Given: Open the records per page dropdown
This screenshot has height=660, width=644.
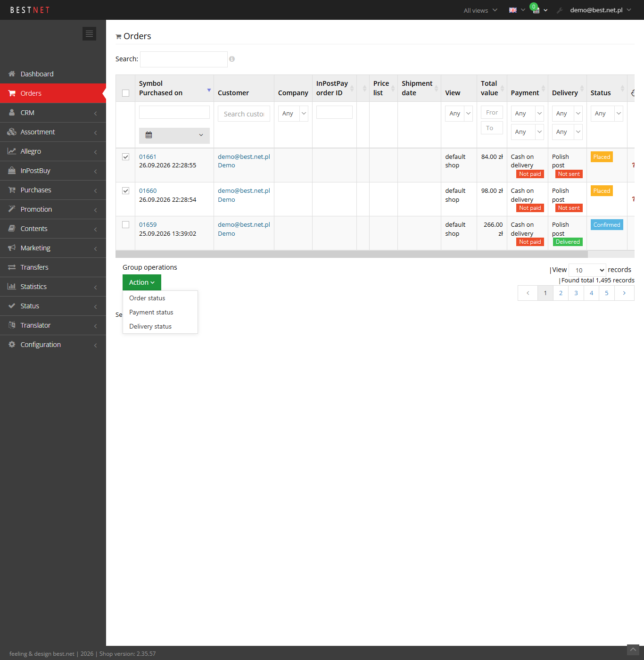Looking at the screenshot, I should 587,270.
